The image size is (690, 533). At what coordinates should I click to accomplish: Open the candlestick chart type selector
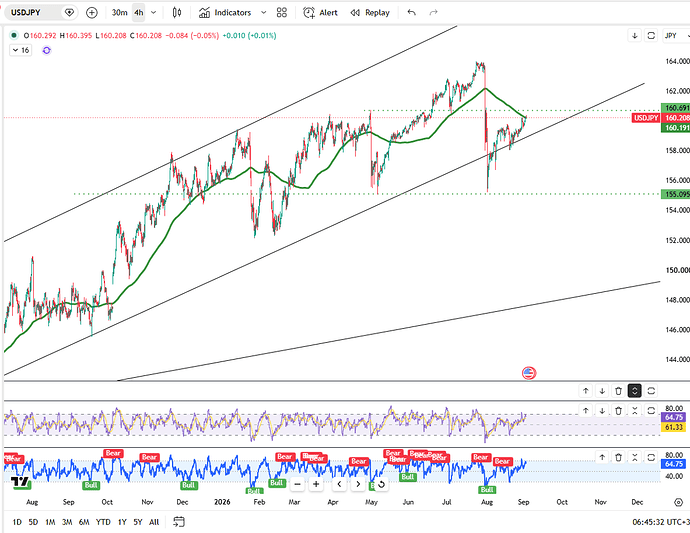click(176, 12)
